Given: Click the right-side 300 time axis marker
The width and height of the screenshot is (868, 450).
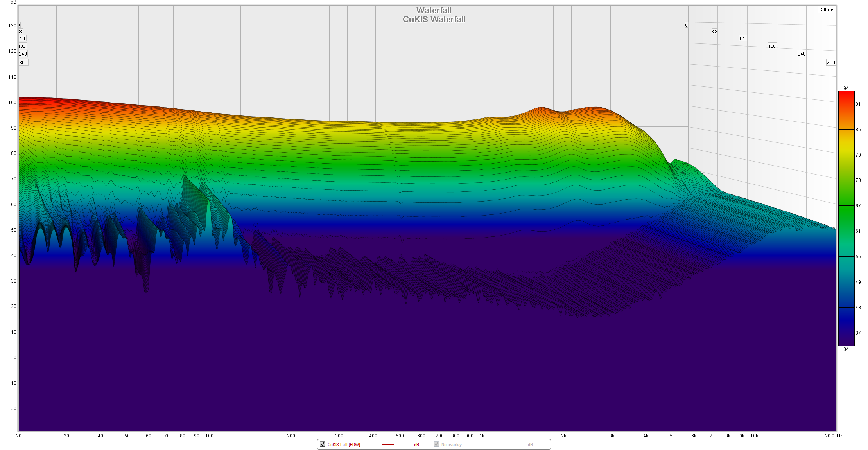Looking at the screenshot, I should pyautogui.click(x=831, y=63).
